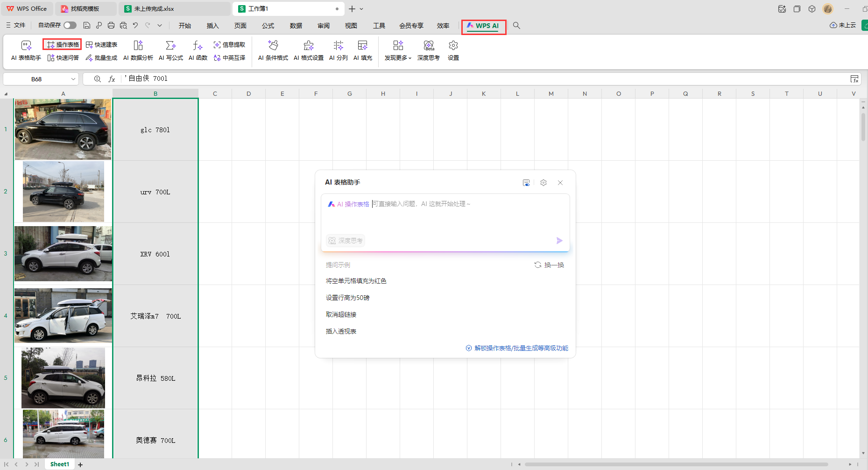Click the AI 格式设置 icon
This screenshot has height=470, width=868.
coord(309,50)
